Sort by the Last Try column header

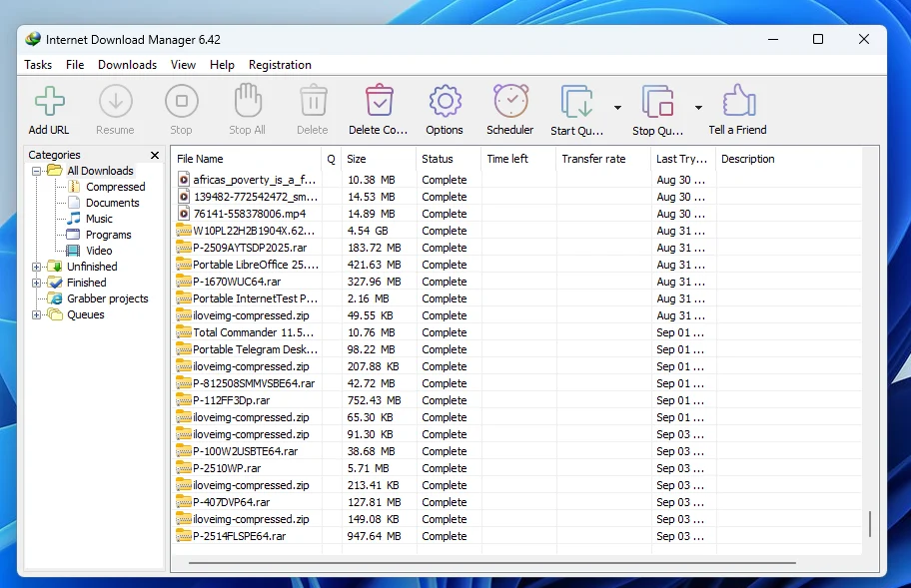click(683, 159)
